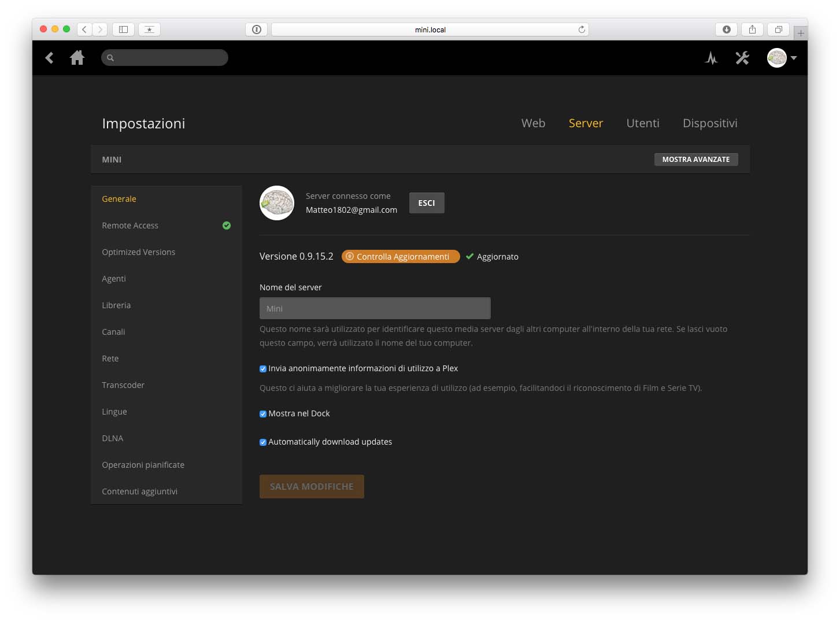Click the Esci sign-out button

tap(427, 203)
